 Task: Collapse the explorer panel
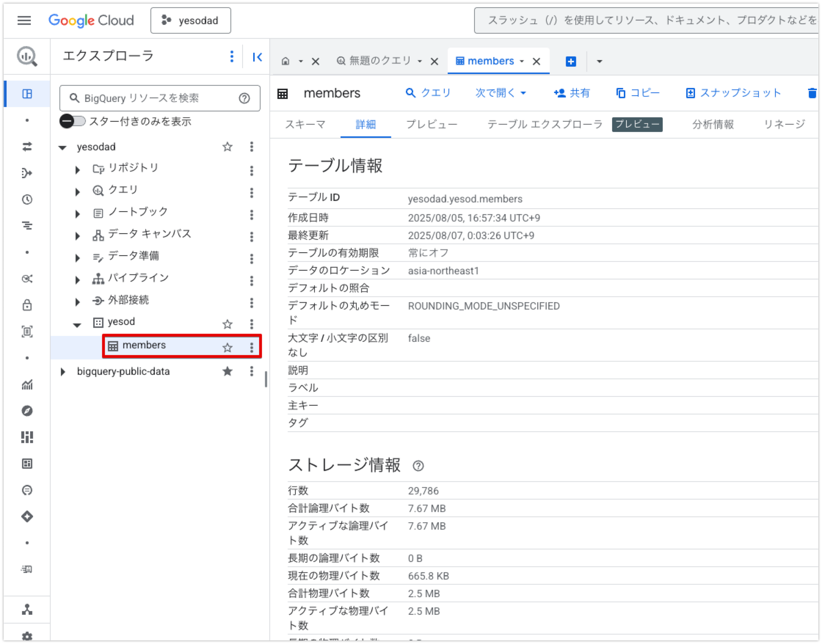257,57
